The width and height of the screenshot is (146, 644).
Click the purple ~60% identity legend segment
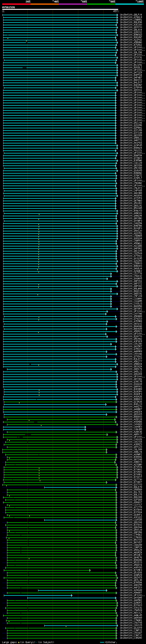[73, 4]
